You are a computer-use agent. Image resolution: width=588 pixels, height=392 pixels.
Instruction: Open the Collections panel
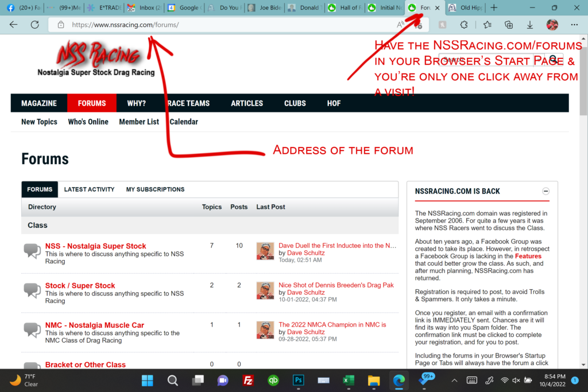[x=509, y=25]
